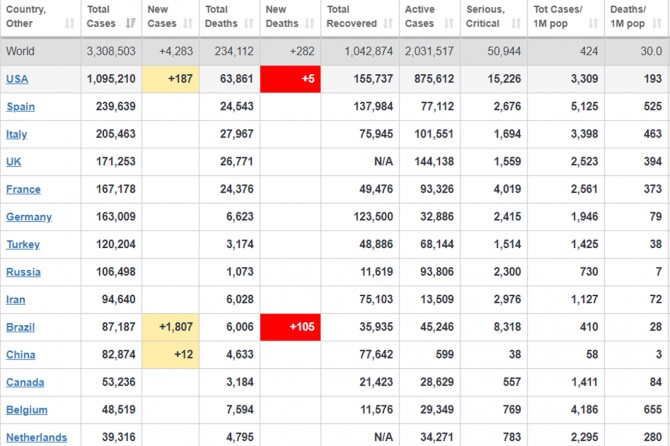This screenshot has width=670, height=446.
Task: Select World serious critical 50,944
Action: [504, 51]
